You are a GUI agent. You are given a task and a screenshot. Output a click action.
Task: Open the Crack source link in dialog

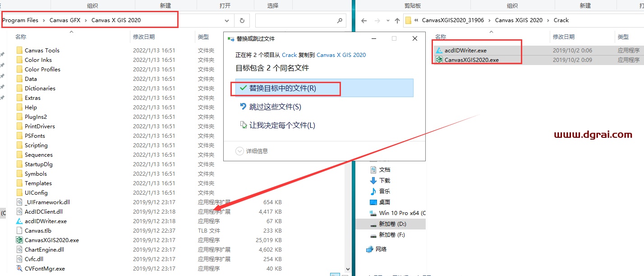click(x=290, y=55)
